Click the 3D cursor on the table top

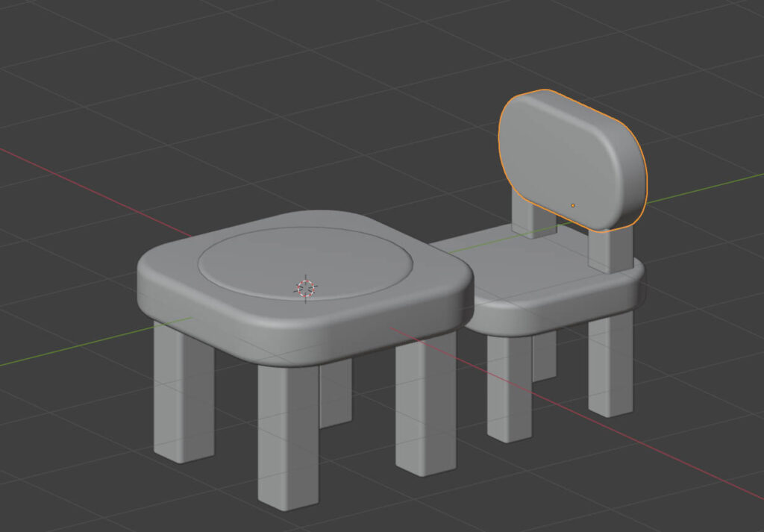tap(306, 289)
